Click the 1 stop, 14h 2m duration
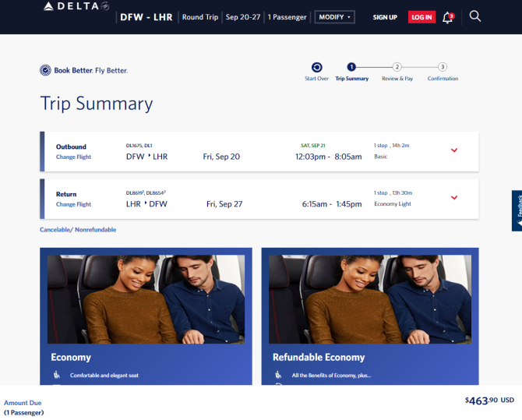 click(x=391, y=146)
